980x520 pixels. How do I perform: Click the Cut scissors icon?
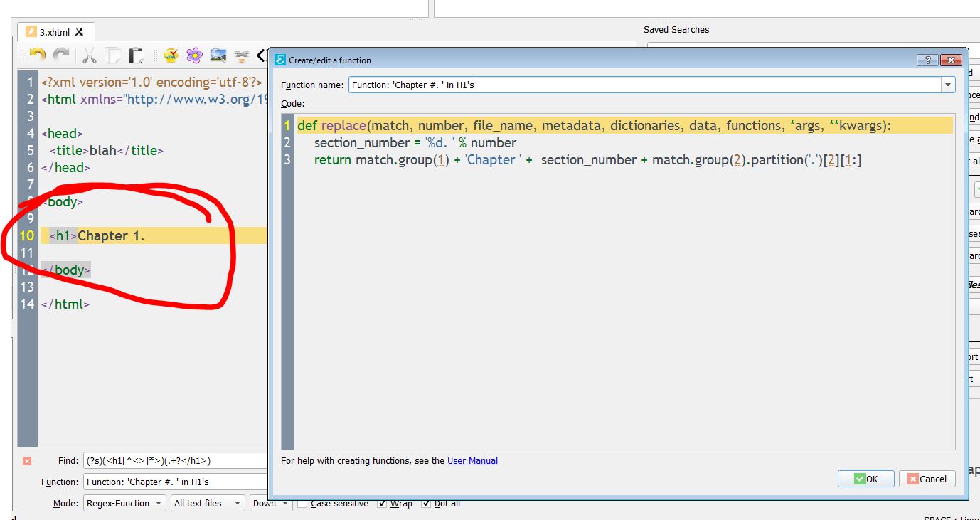[x=89, y=55]
